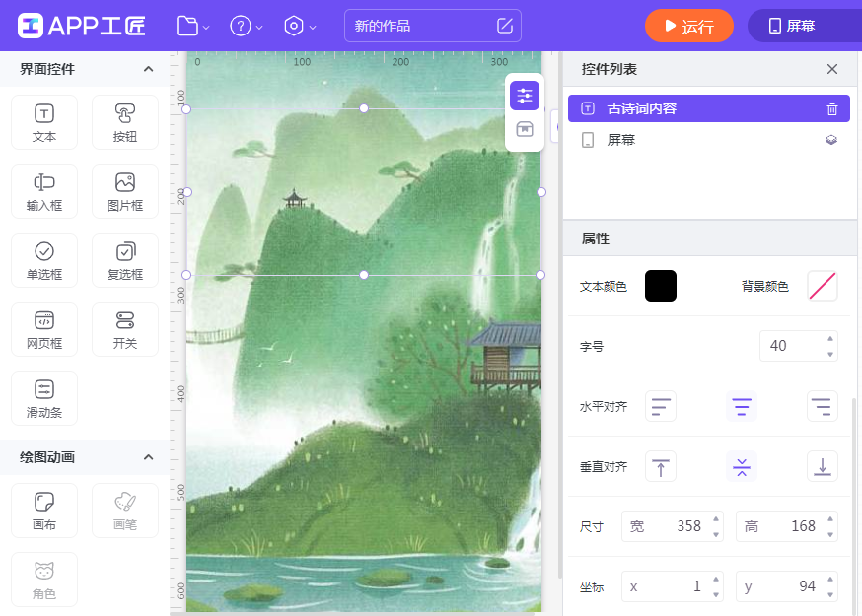
Task: Align text to top vertically
Action: (660, 466)
